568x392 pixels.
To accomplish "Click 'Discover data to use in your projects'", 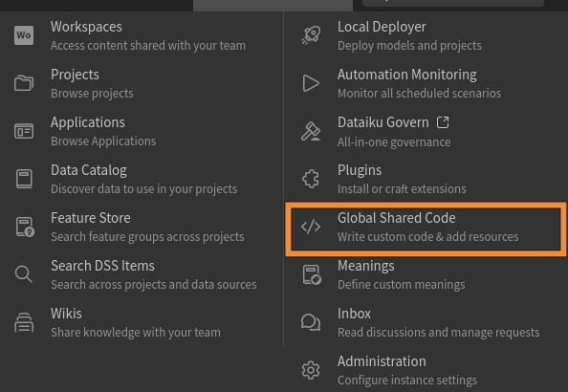I will (x=143, y=189).
